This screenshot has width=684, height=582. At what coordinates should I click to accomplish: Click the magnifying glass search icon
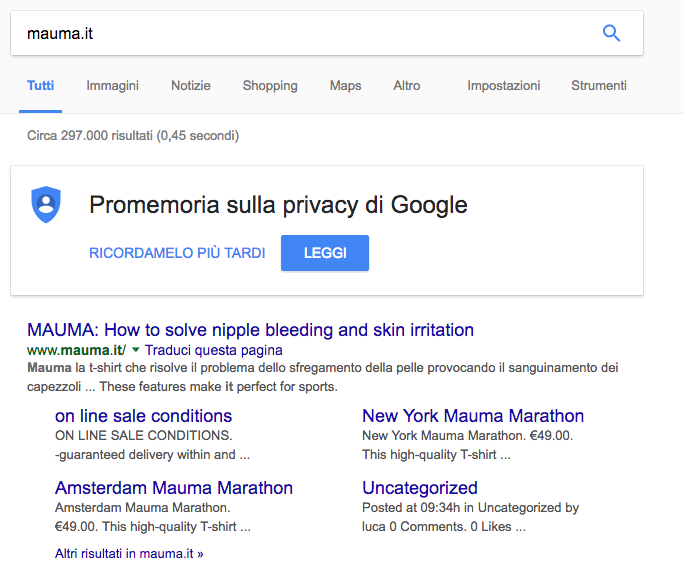(x=611, y=33)
